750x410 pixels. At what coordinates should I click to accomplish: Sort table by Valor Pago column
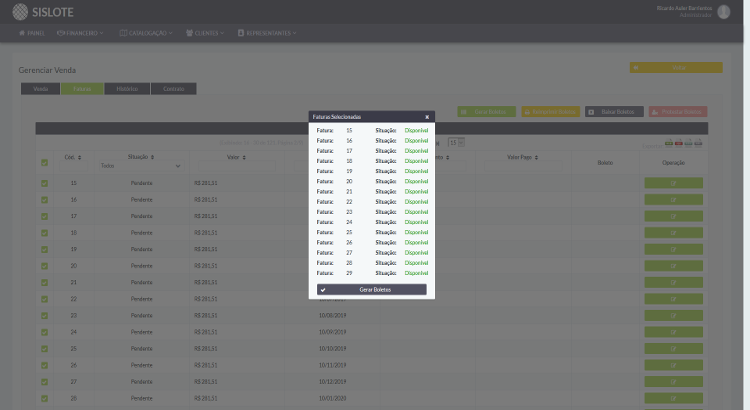coord(523,157)
